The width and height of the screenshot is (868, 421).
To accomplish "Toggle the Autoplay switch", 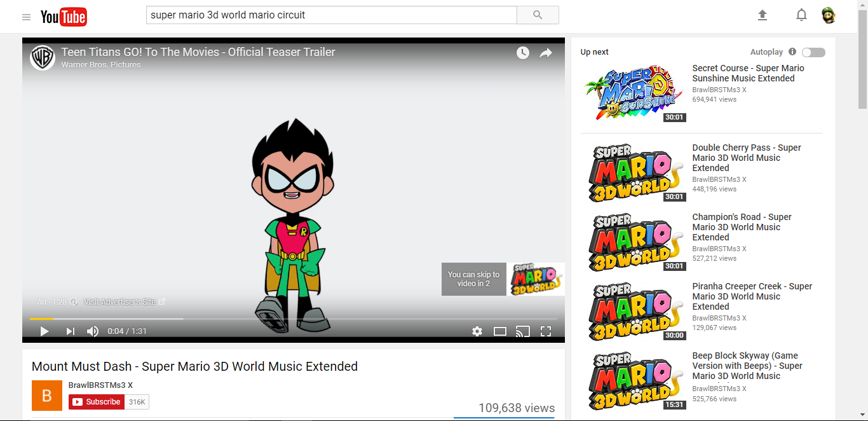I will 813,52.
